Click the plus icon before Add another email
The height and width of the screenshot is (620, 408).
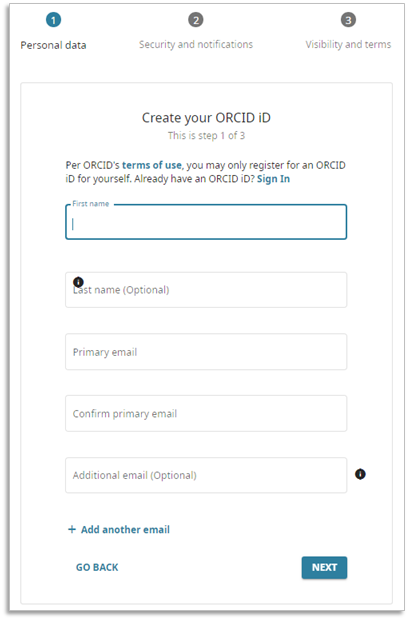(72, 529)
